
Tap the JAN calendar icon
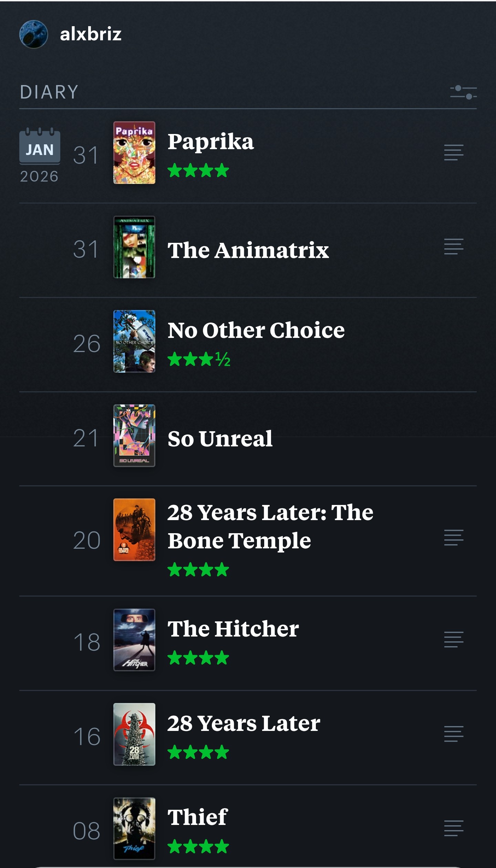click(x=40, y=147)
